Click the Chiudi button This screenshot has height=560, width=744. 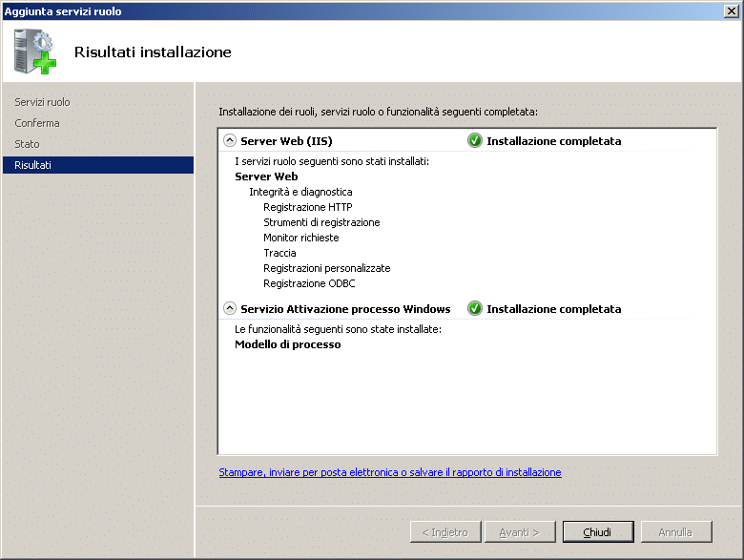tap(598, 532)
